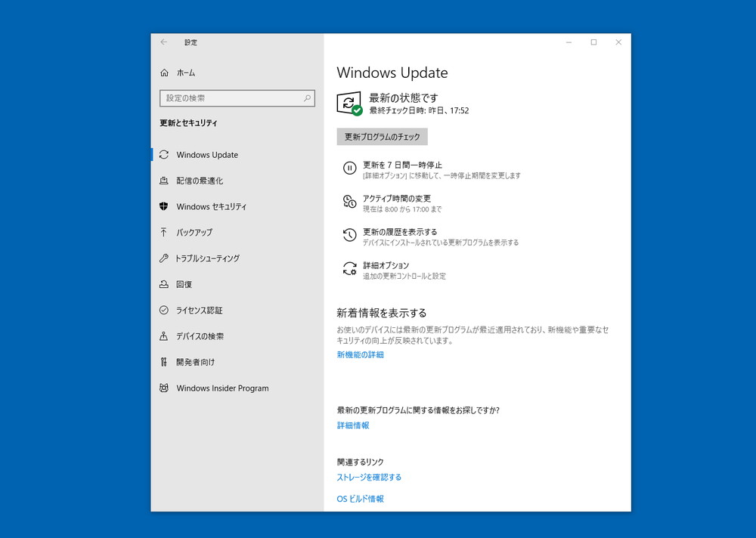Click the バックアップ up-arrow icon

164,233
